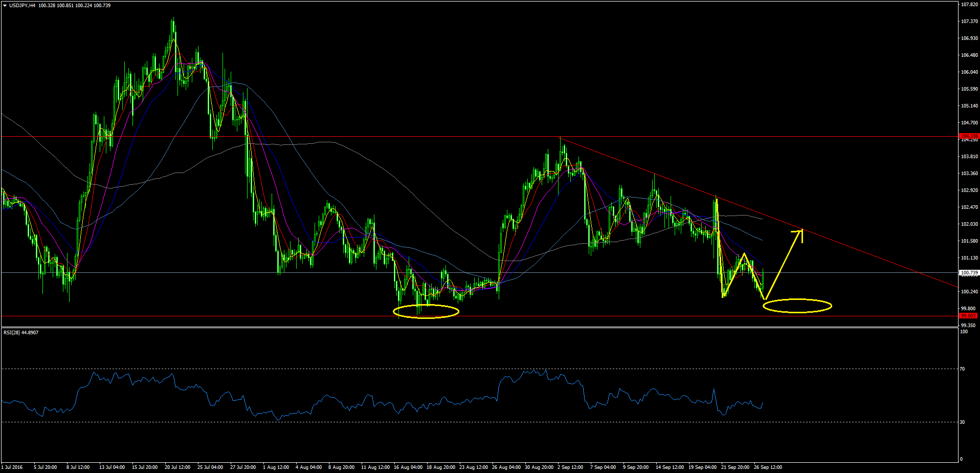Image resolution: width=980 pixels, height=473 pixels.
Task: Click the 100.240 price scale label
Action: tap(970, 292)
